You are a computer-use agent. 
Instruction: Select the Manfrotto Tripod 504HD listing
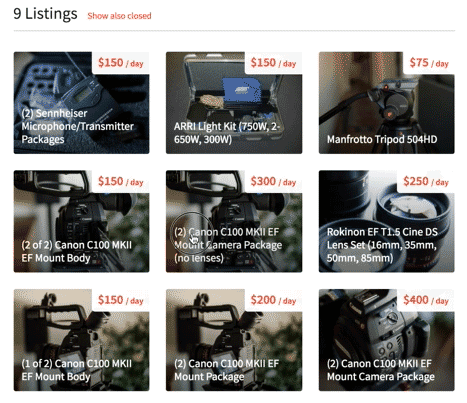pos(387,103)
